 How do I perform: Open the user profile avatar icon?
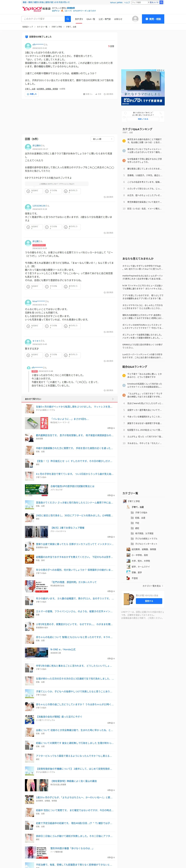135,19
